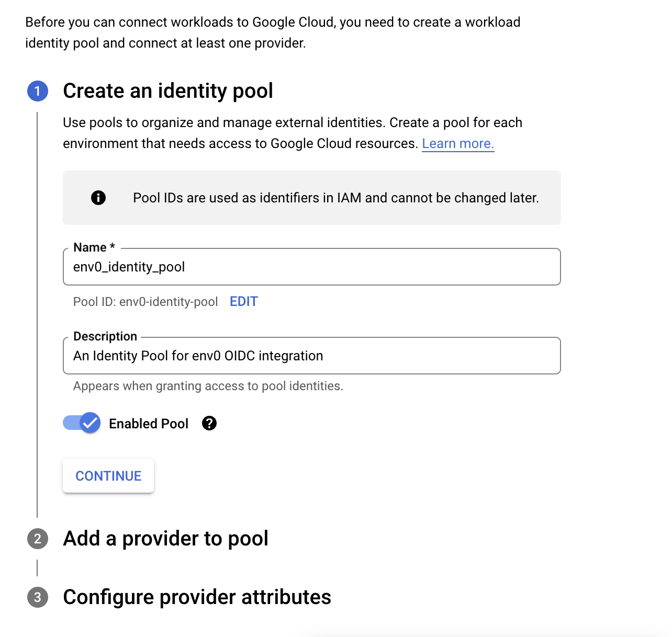
Task: Click the hint text below the Description field
Action: [x=208, y=386]
